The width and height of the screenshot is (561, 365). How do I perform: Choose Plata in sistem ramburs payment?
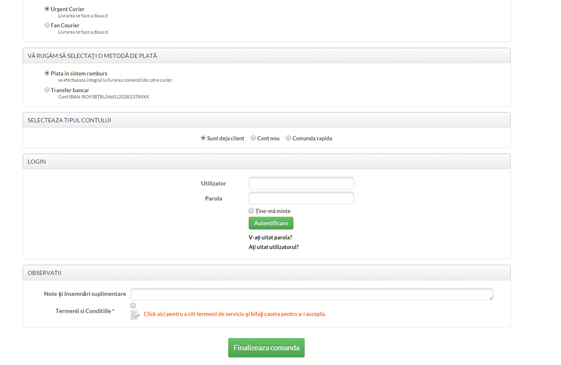47,73
